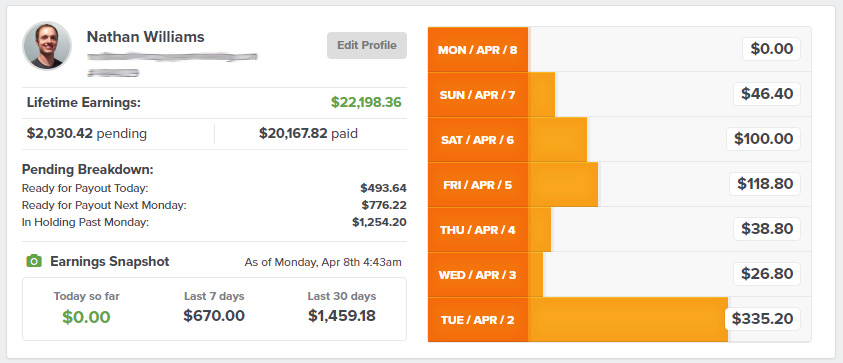Click the THU / APR / 4 day label
843x363 pixels.
477,230
